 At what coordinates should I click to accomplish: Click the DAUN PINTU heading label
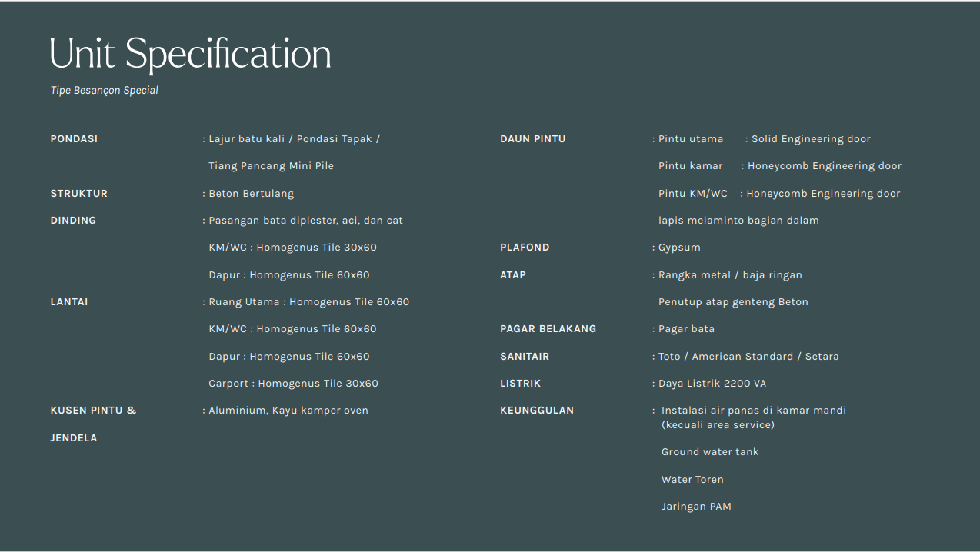pyautogui.click(x=532, y=139)
